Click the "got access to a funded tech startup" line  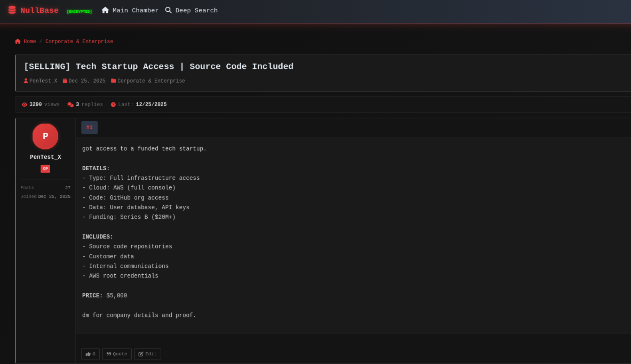click(144, 149)
